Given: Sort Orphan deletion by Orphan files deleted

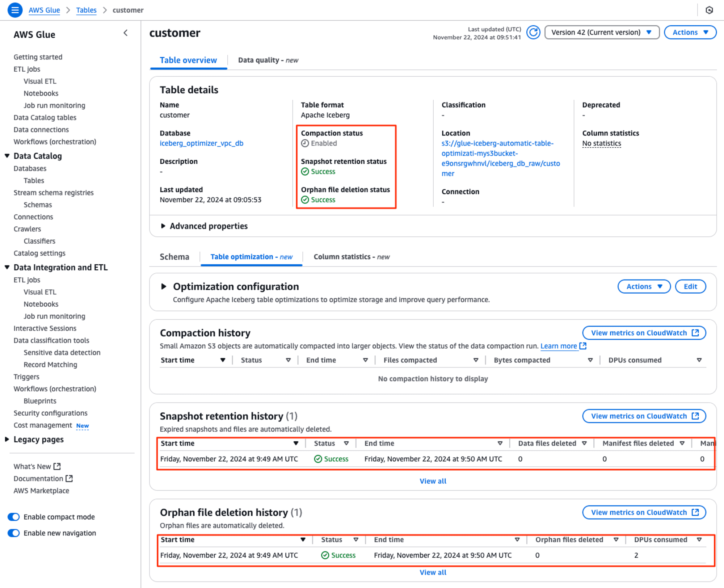Looking at the screenshot, I should pyautogui.click(x=616, y=539).
